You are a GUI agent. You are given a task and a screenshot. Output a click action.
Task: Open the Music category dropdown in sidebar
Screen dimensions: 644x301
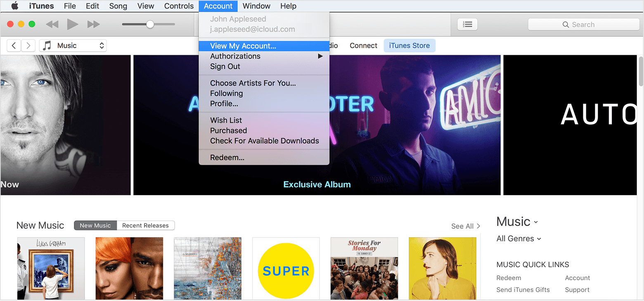point(517,222)
